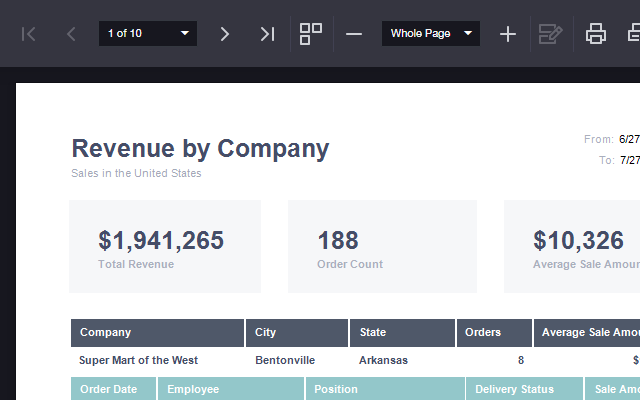The height and width of the screenshot is (400, 640).
Task: Click the Total Revenue $1,941,265 card
Action: 164,247
